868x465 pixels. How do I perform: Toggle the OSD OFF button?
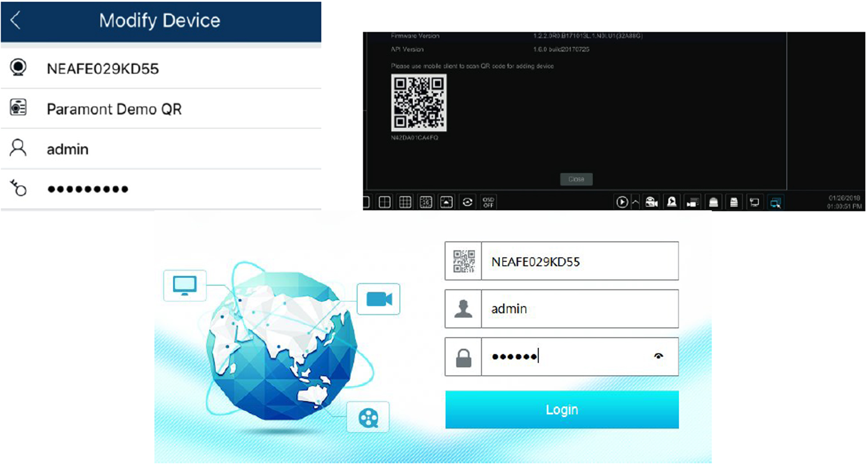(x=488, y=202)
